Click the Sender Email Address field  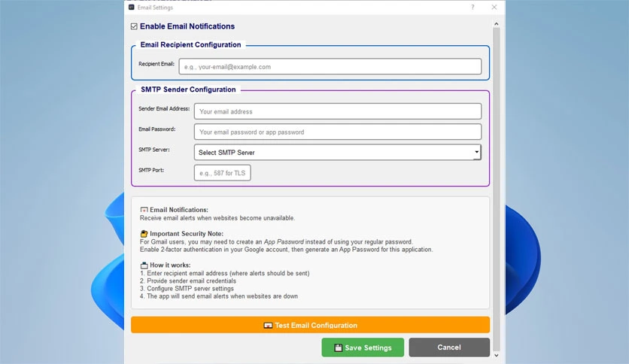pos(338,111)
